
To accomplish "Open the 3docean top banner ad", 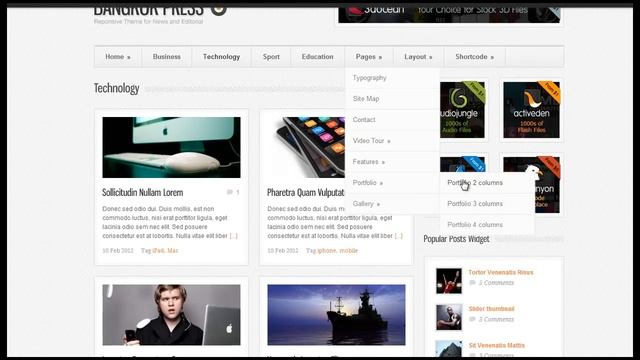I will [449, 14].
